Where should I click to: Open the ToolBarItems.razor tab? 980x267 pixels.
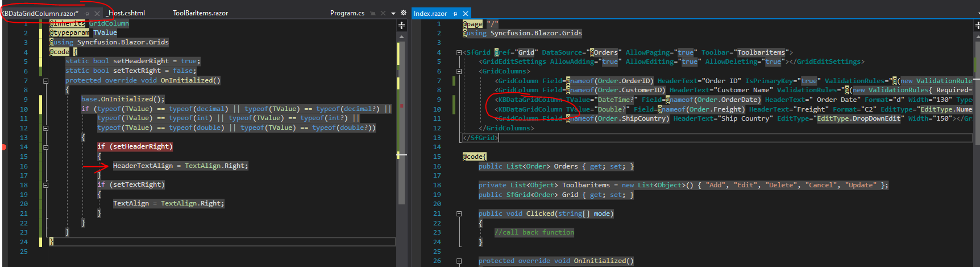[200, 13]
